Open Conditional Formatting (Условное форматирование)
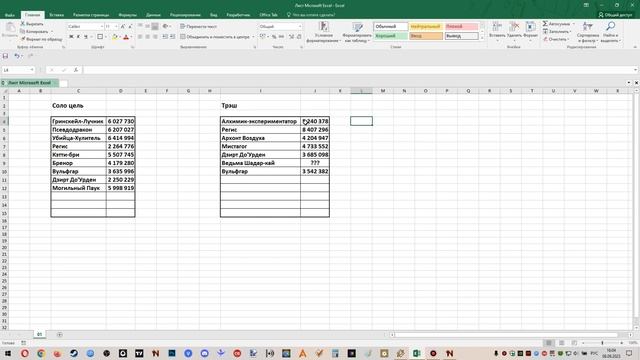Viewport: 640px width, 360px height. 323,32
